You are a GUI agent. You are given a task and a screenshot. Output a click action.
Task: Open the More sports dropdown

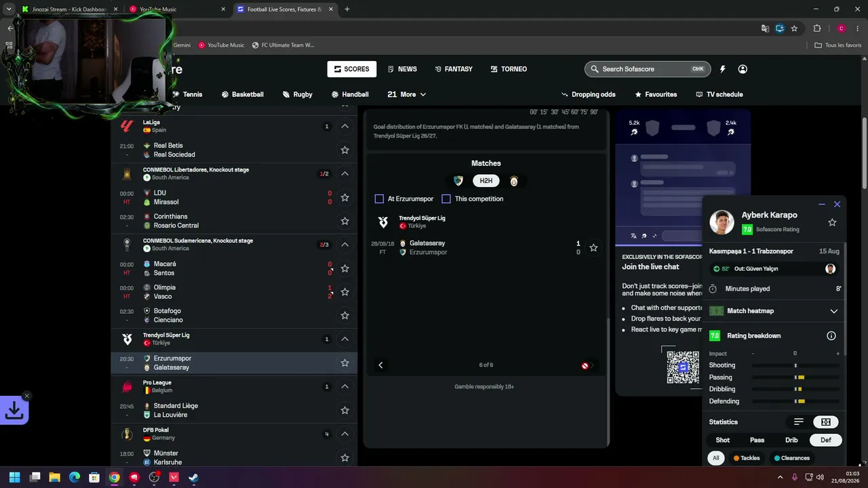point(407,94)
